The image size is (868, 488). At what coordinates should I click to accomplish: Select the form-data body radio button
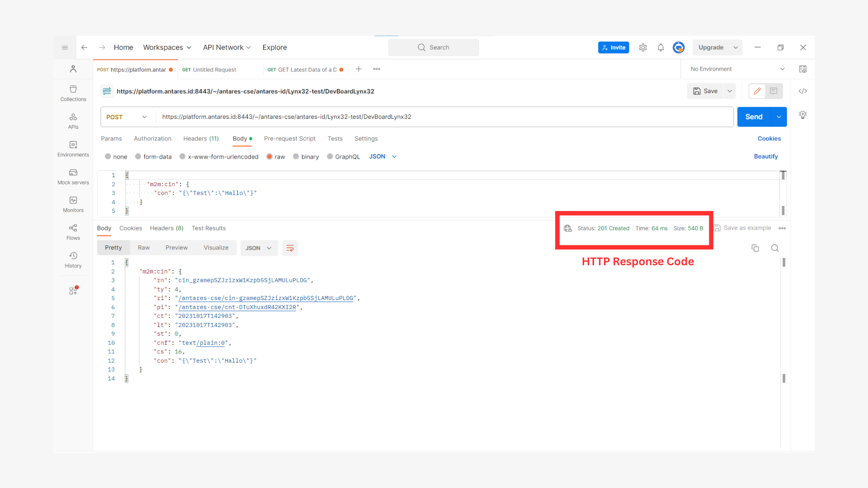[x=138, y=157]
